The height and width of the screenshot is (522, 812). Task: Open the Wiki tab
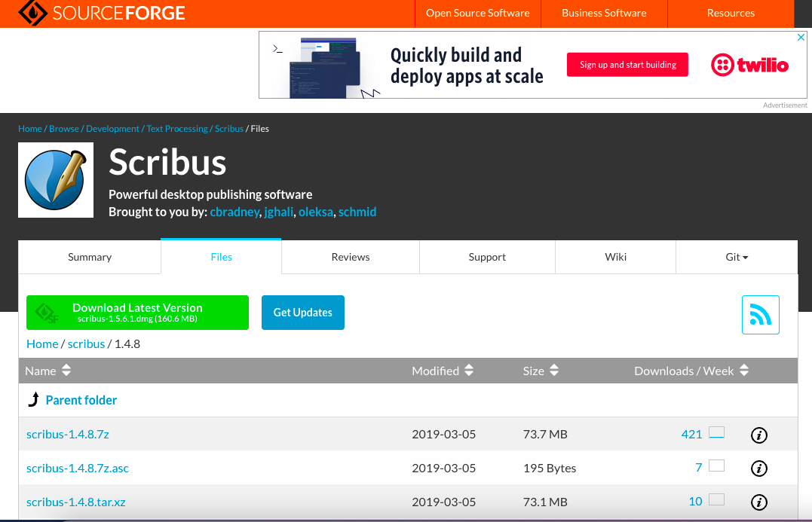click(616, 257)
